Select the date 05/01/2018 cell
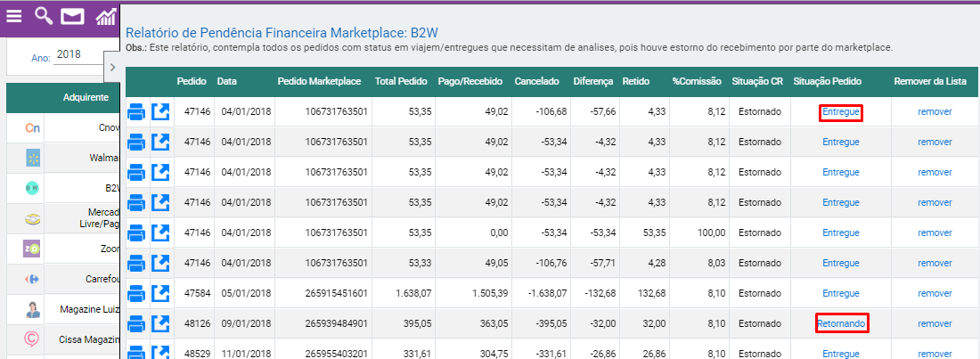Screen dimensions: 980x359 coord(246,293)
